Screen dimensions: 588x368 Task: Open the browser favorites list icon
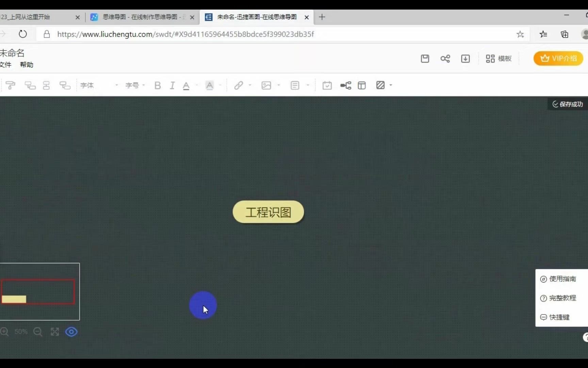click(x=543, y=34)
